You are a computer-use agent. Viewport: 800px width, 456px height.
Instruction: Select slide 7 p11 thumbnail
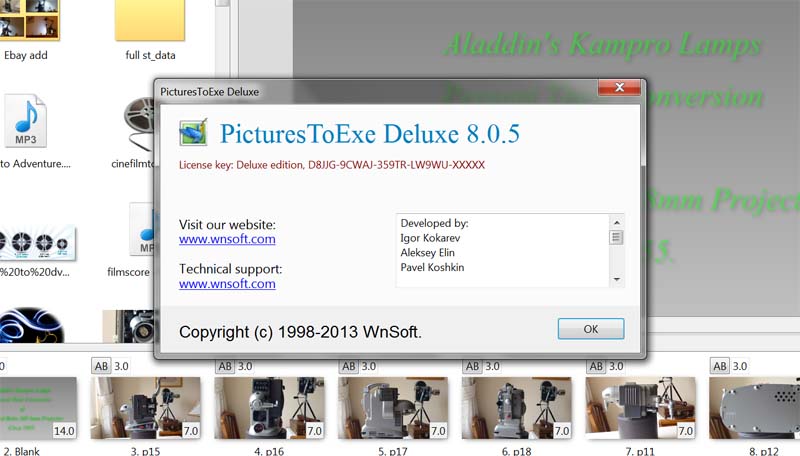[640, 408]
